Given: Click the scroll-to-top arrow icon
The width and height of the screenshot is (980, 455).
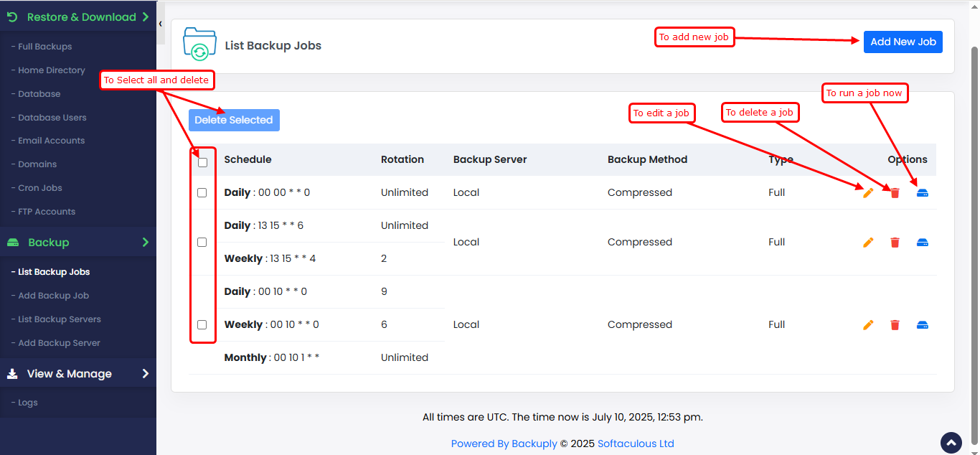Looking at the screenshot, I should tap(951, 443).
